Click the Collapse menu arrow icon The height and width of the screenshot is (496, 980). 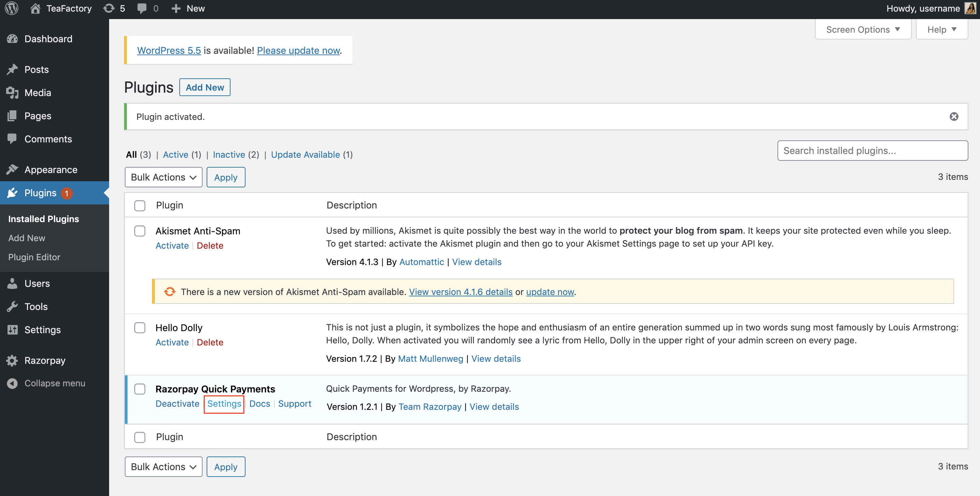click(12, 384)
